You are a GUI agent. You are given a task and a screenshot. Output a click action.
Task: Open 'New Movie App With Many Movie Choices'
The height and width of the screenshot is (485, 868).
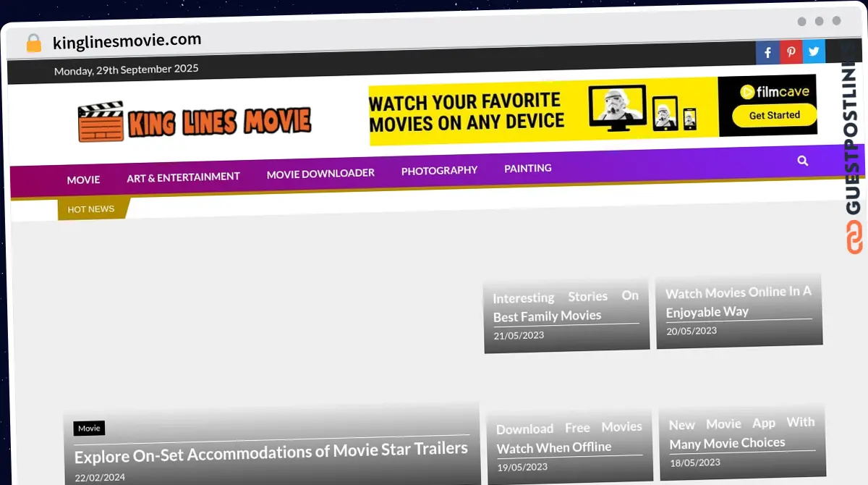pos(741,433)
